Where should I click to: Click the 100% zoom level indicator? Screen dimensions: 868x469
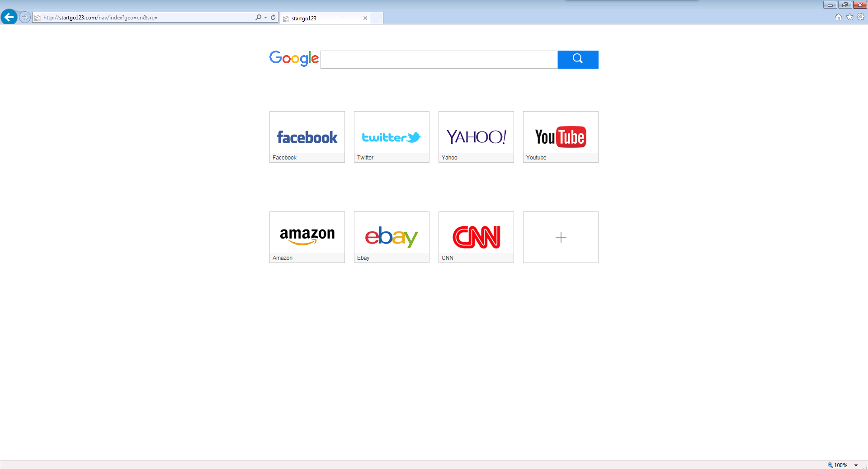(x=838, y=465)
